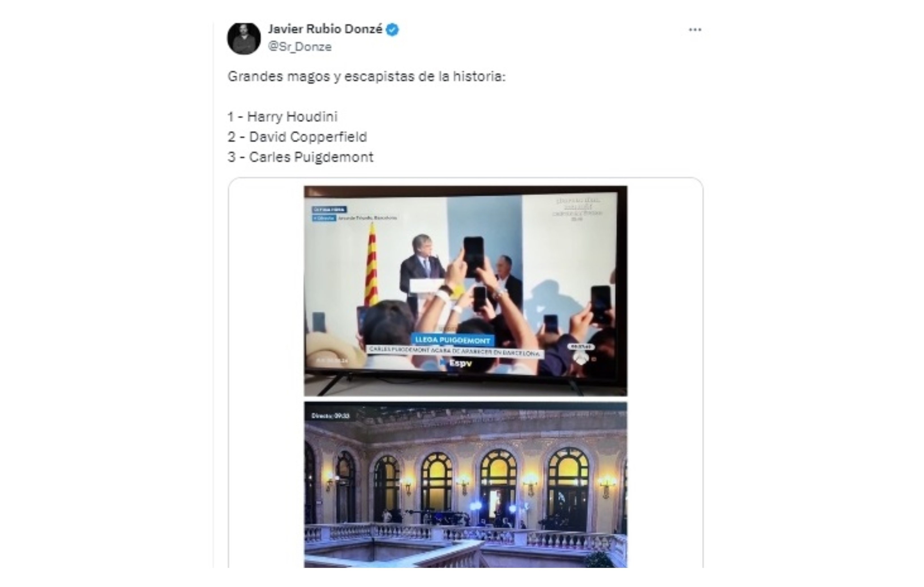Select the '3 - Carles Puigdemont' line
The width and height of the screenshot is (924, 587).
300,157
